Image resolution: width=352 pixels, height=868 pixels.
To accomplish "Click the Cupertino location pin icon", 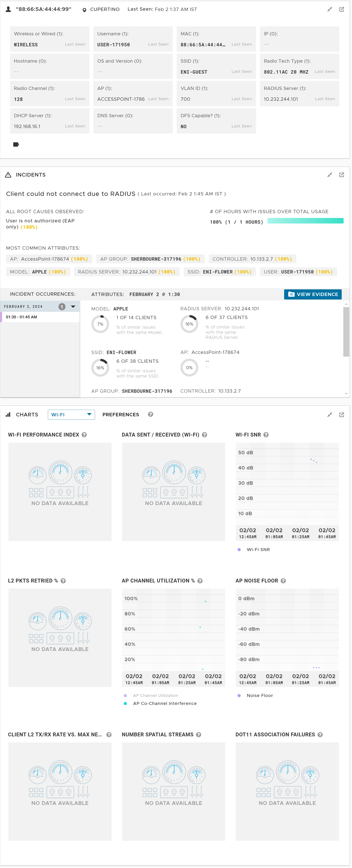I will point(84,10).
